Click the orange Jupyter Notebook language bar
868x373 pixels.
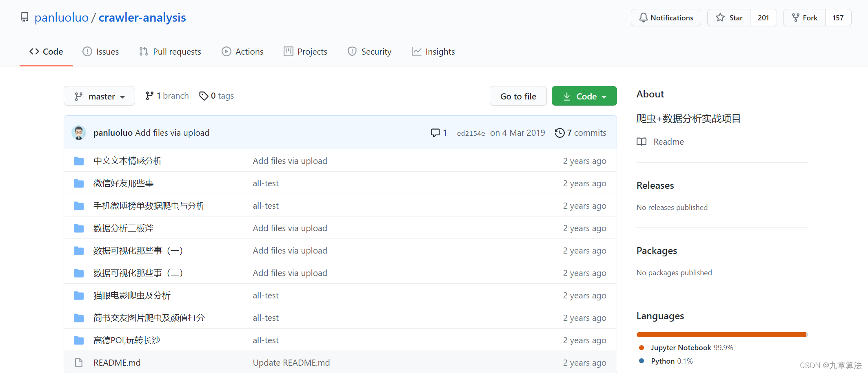[721, 335]
